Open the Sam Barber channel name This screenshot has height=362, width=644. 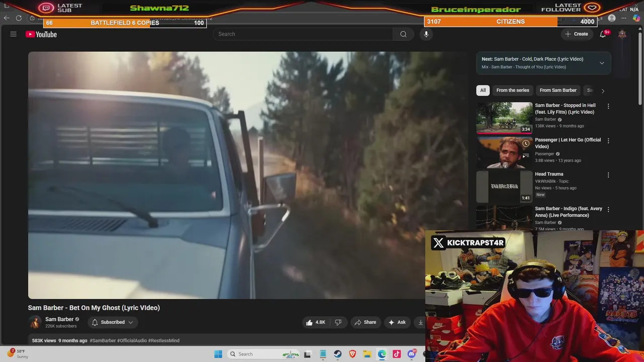59,319
